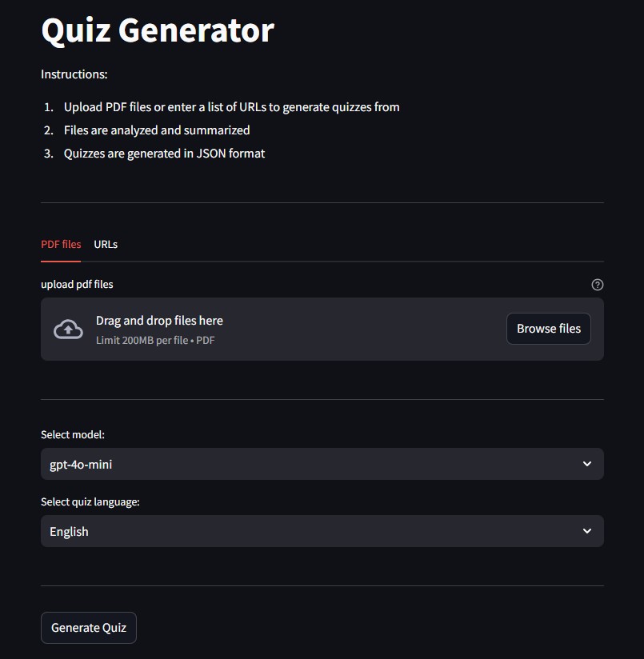644x659 pixels.
Task: Click the chevron arrow on the language selector
Action: pyautogui.click(x=587, y=531)
